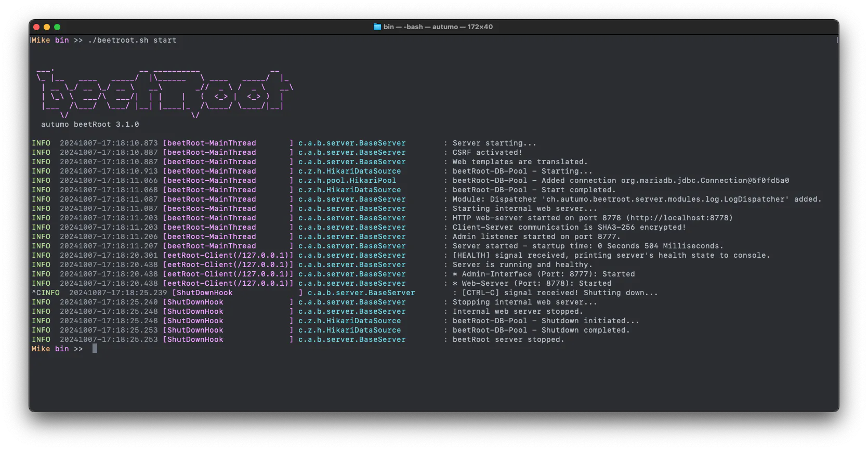868x450 pixels.
Task: Maximize the terminal with the green button
Action: click(57, 27)
